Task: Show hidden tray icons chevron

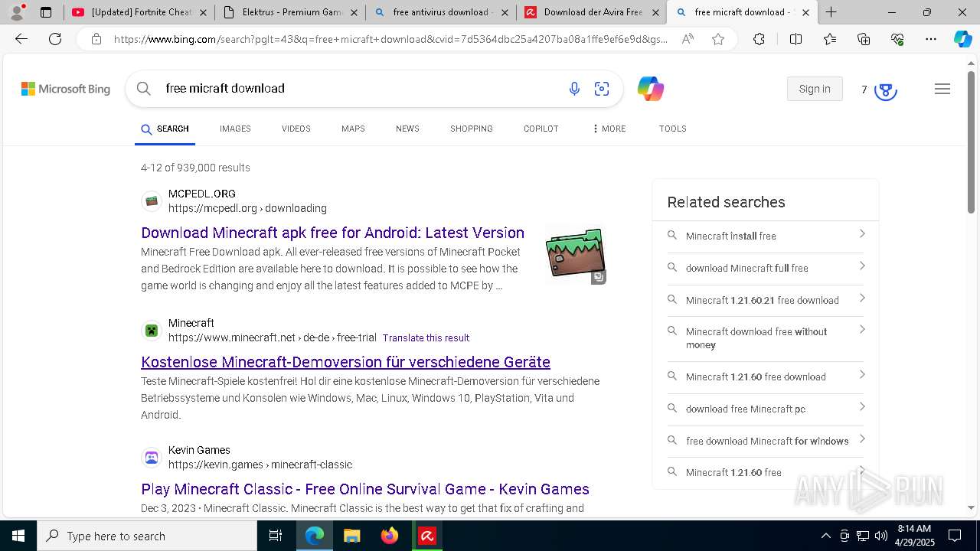Action: [826, 536]
